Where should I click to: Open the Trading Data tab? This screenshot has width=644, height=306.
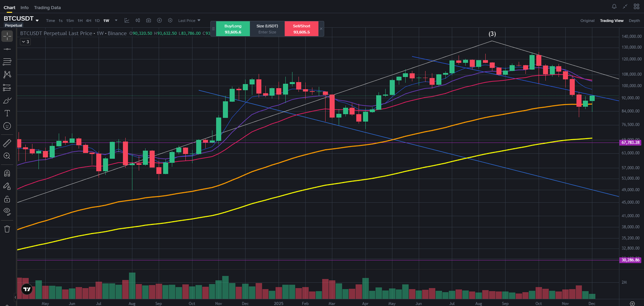(47, 8)
